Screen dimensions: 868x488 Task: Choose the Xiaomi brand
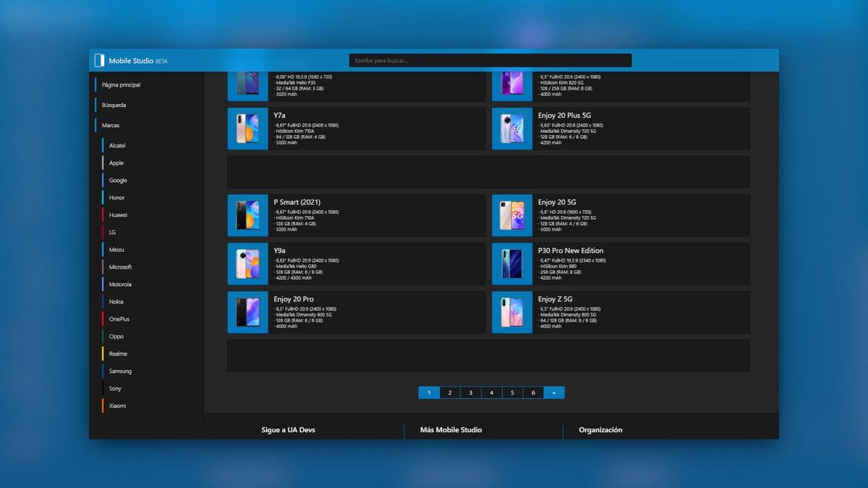point(117,406)
